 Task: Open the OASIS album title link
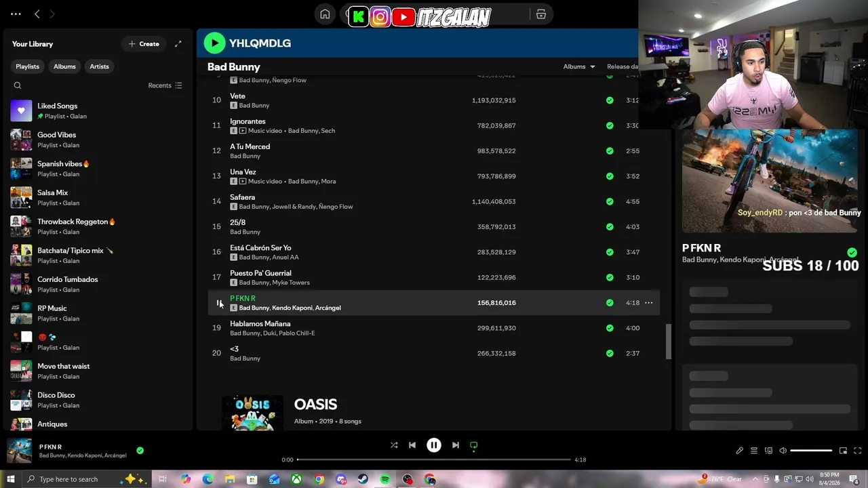click(315, 404)
